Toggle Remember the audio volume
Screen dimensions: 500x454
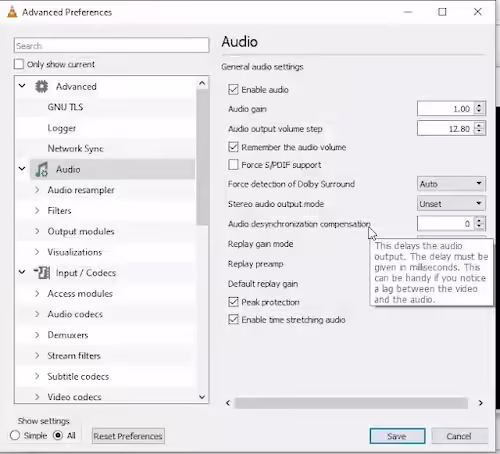pos(233,147)
